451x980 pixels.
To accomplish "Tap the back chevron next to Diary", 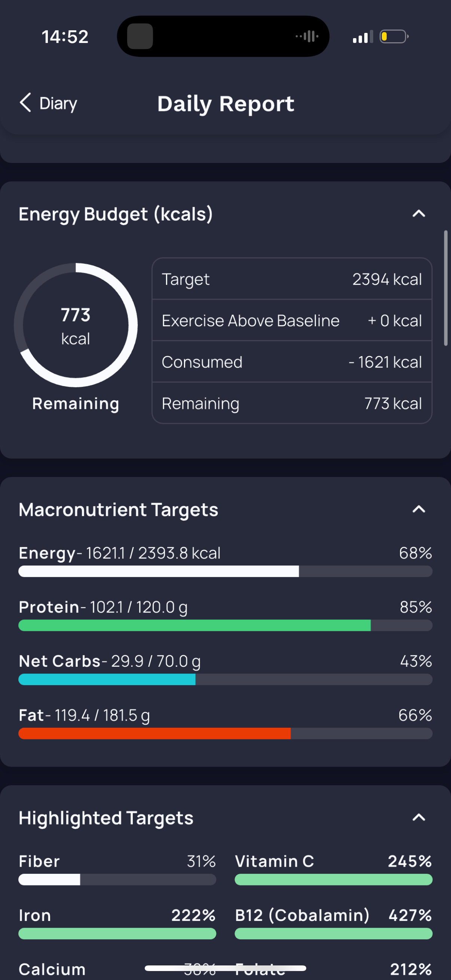I will click(25, 103).
